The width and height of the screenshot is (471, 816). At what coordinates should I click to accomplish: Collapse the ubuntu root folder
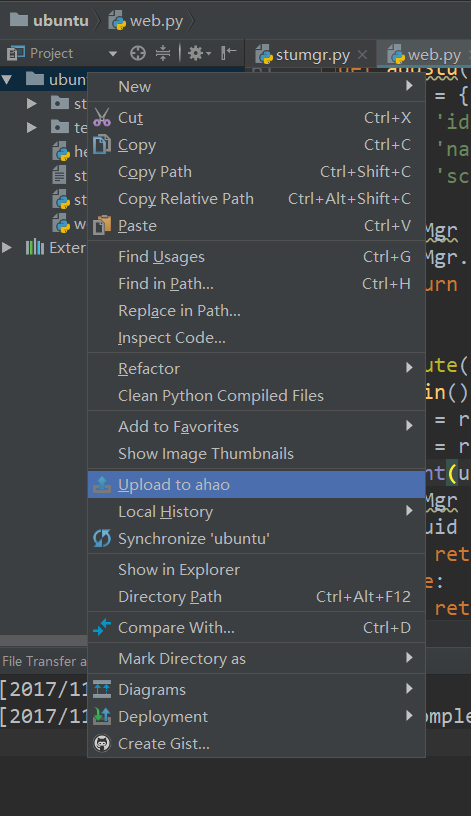(x=7, y=80)
